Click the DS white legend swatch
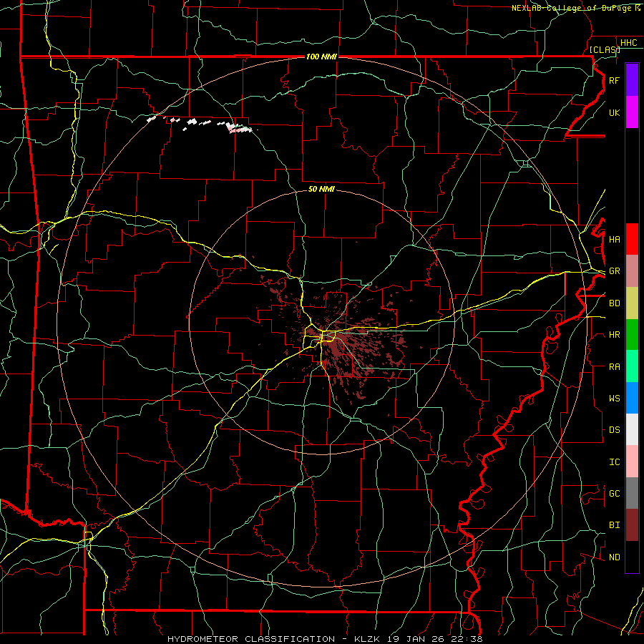This screenshot has height=644, width=644. 632,429
